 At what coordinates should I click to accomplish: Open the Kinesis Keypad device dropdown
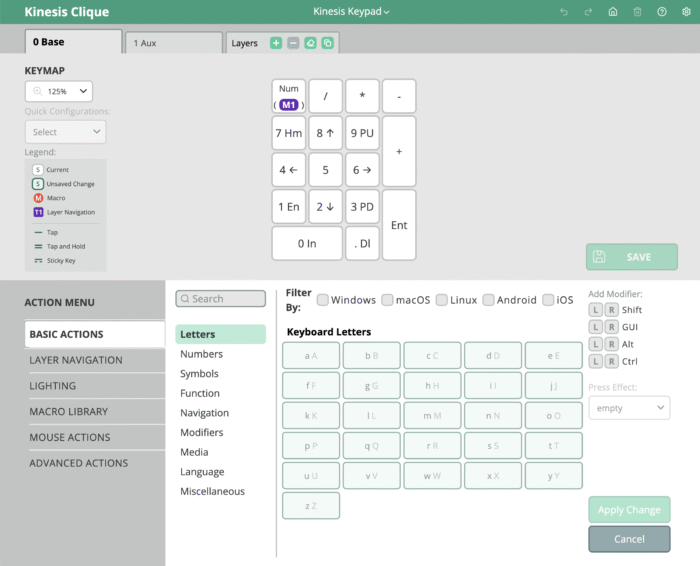351,12
